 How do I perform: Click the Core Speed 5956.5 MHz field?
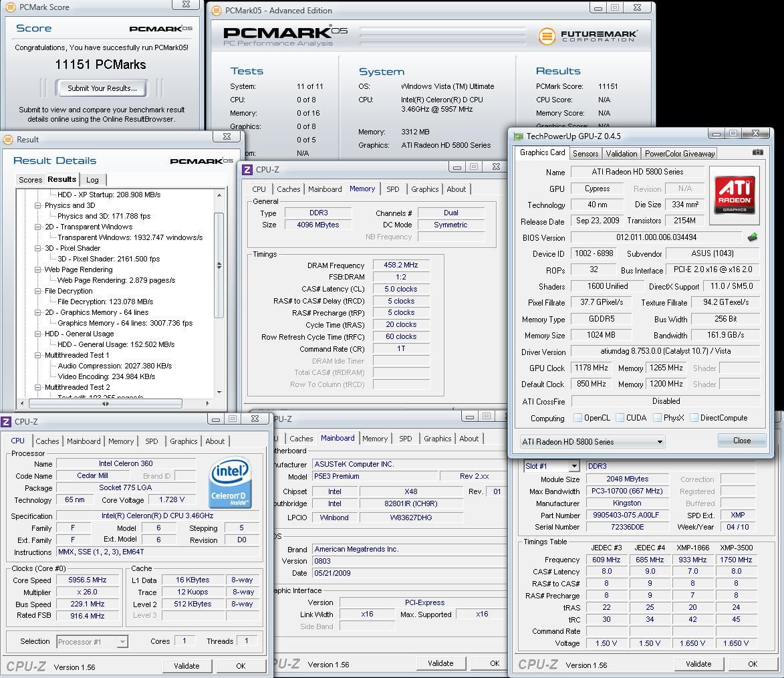pyautogui.click(x=87, y=580)
